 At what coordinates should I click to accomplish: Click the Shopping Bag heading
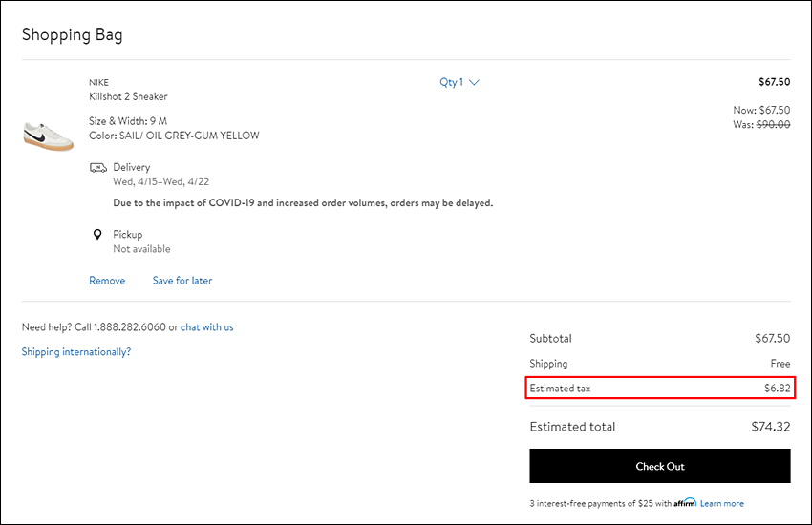point(72,34)
